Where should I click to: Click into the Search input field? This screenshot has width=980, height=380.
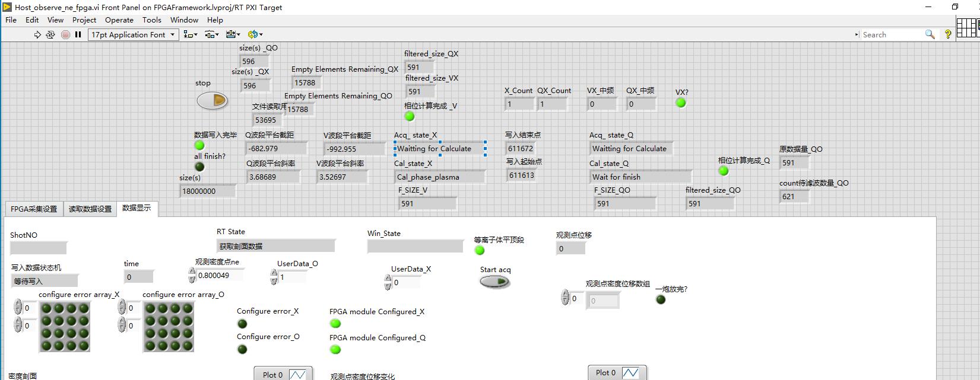890,35
